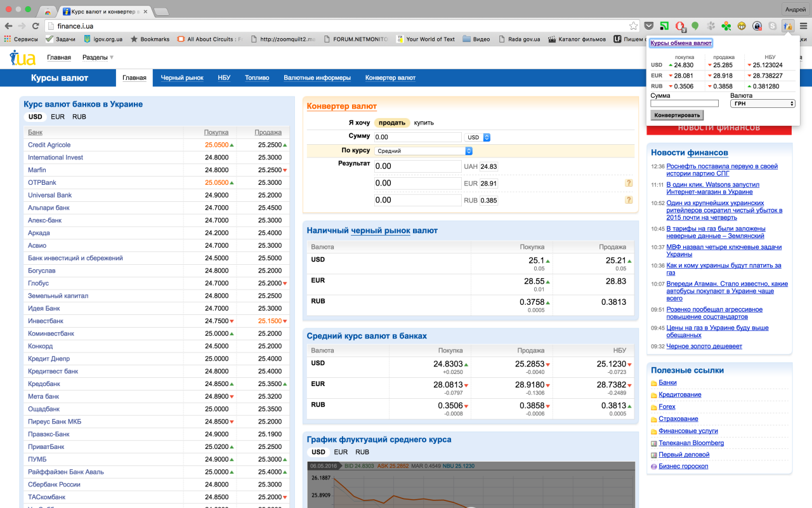Open the All About Circuits bookmark
This screenshot has height=508, width=812.
(210, 39)
